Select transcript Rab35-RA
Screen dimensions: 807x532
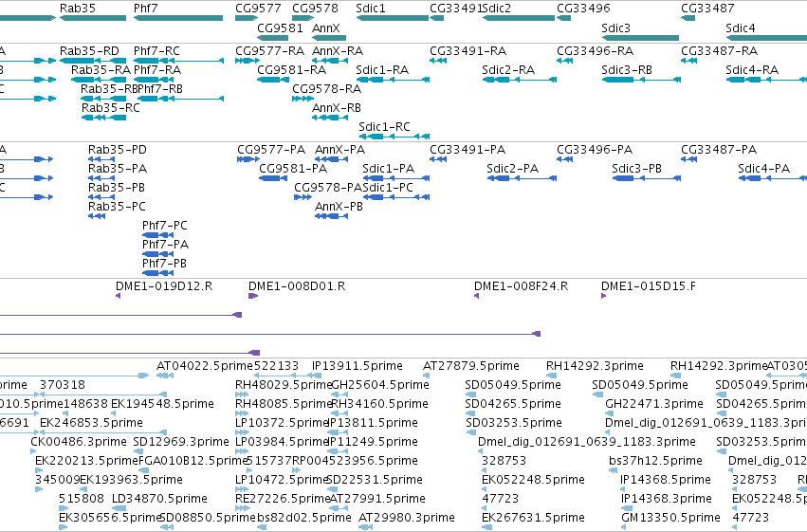tap(101, 70)
